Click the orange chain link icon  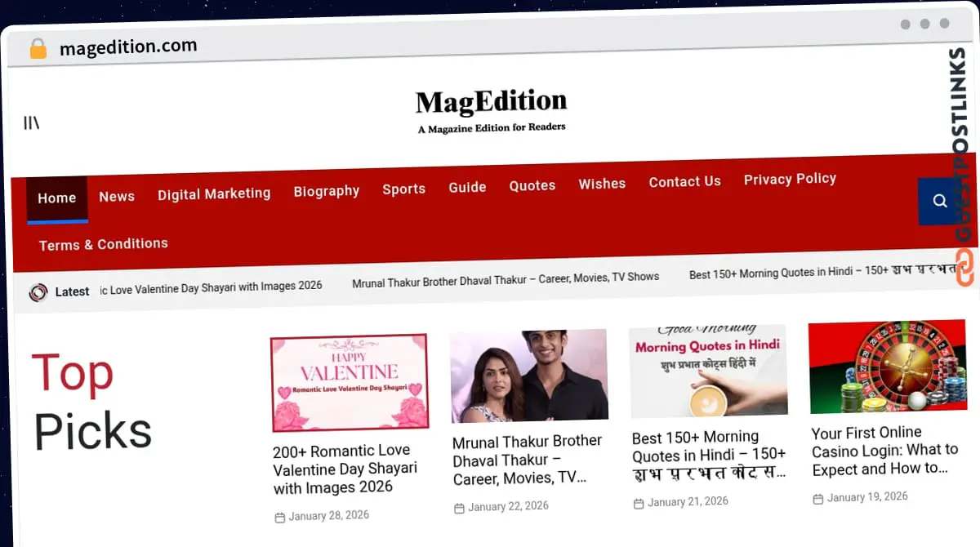click(965, 268)
